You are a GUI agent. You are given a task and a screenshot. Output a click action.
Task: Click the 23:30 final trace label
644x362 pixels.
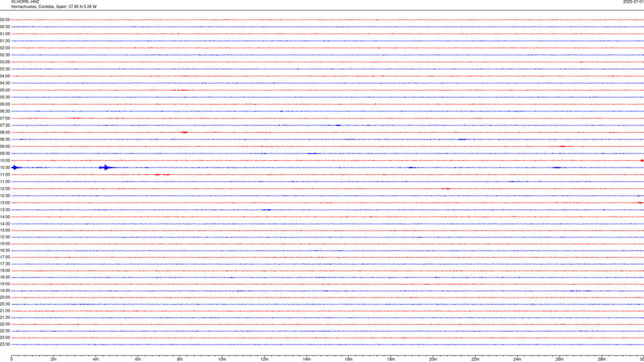(x=5, y=345)
